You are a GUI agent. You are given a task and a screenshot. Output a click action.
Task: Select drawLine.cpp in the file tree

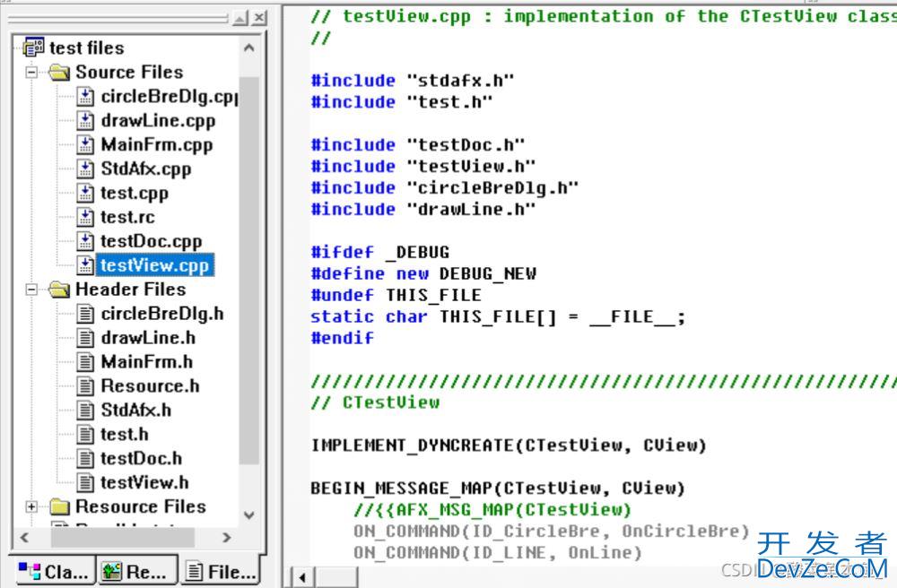(158, 121)
